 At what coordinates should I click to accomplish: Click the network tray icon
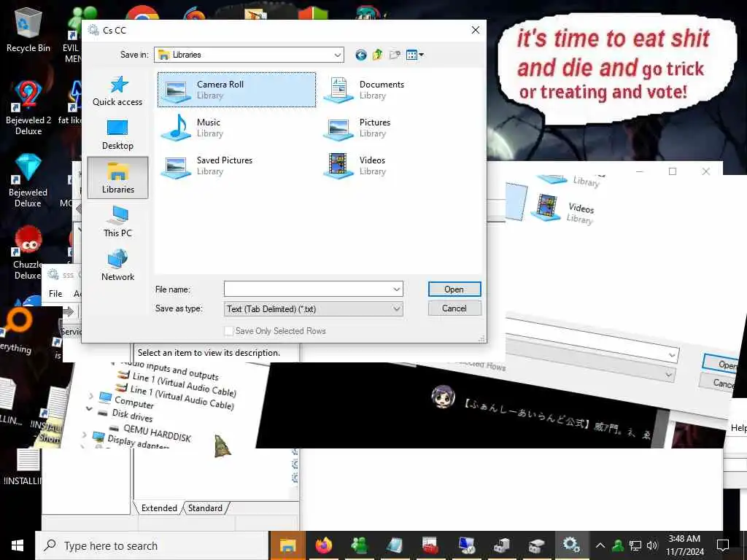(x=635, y=545)
